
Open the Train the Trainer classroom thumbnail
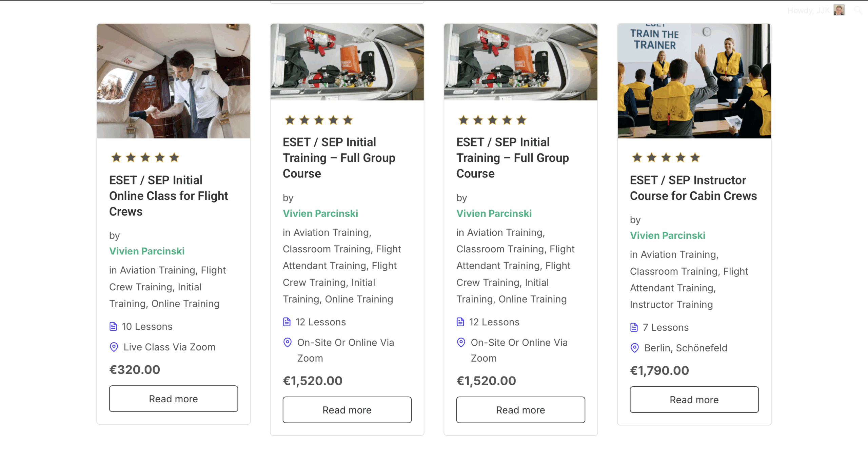(x=694, y=81)
